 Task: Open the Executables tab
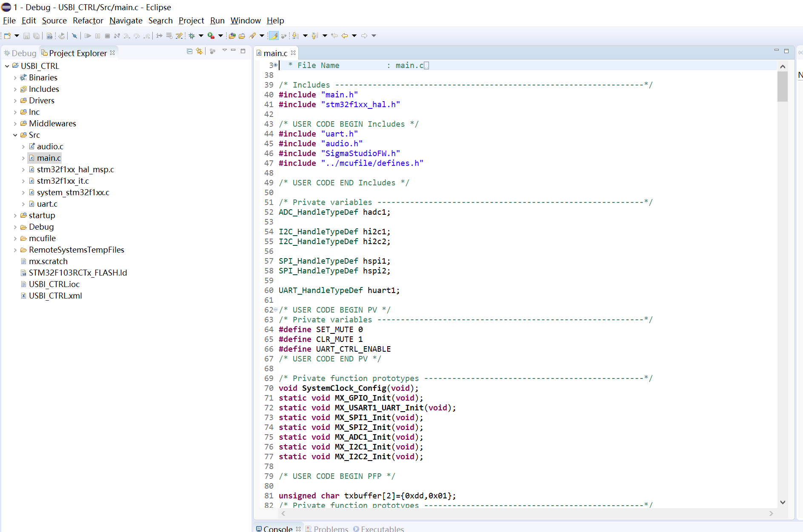point(378,529)
